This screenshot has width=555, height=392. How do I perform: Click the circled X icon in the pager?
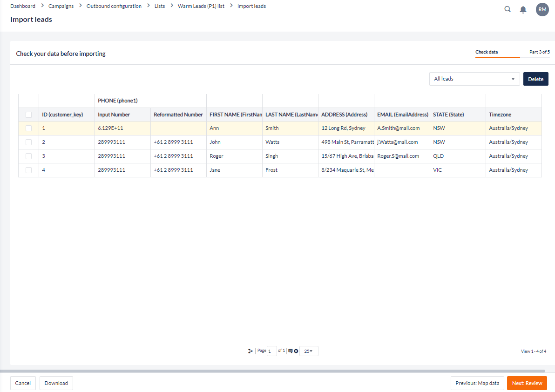(296, 351)
